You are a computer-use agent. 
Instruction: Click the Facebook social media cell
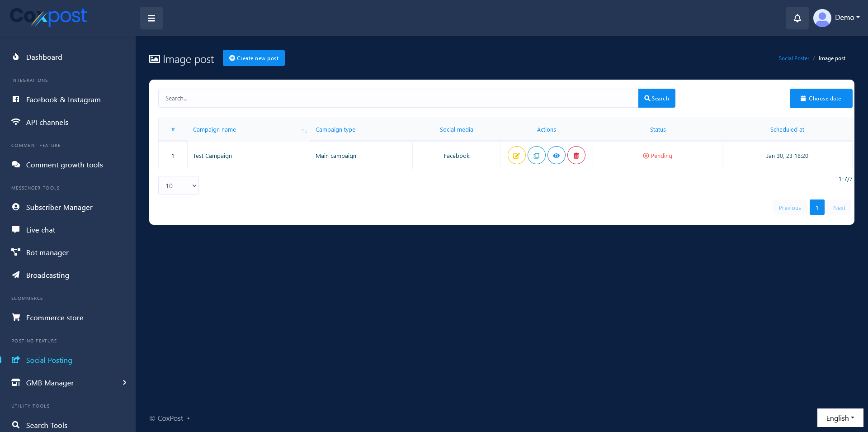457,156
